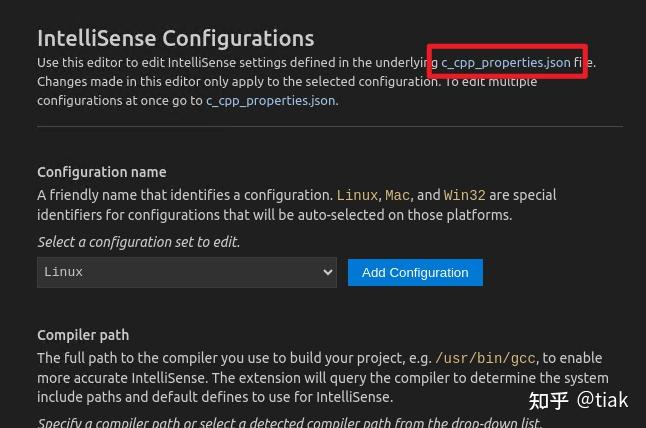Image resolution: width=646 pixels, height=428 pixels.
Task: Open the red-boxed c_cpp_properties.json link
Action: coord(506,62)
